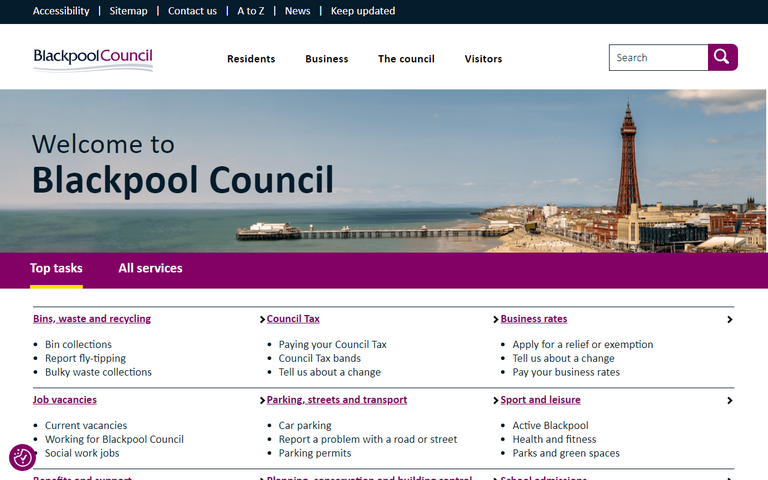This screenshot has width=768, height=480.
Task: Open the Accessibility link in top bar
Action: (61, 11)
